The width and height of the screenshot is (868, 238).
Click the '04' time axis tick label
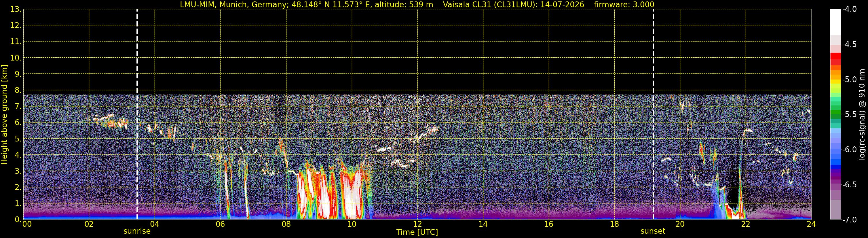(155, 224)
